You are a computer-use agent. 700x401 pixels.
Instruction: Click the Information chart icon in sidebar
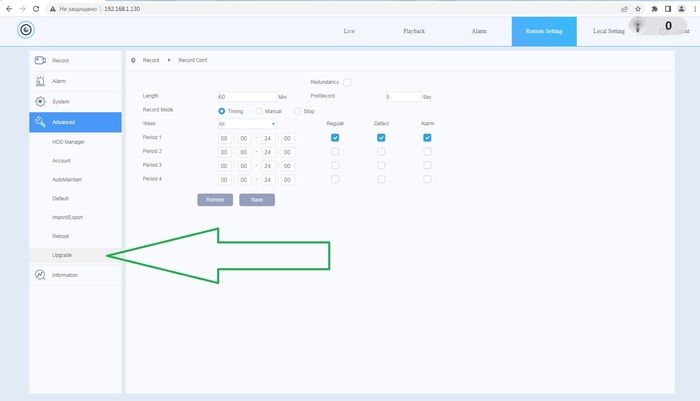40,275
